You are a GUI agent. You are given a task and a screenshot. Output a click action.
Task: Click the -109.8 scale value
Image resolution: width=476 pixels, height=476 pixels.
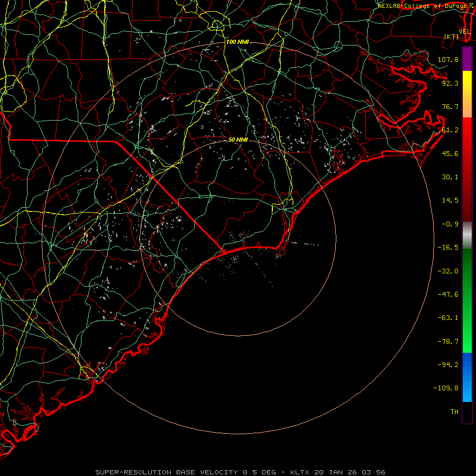446,388
